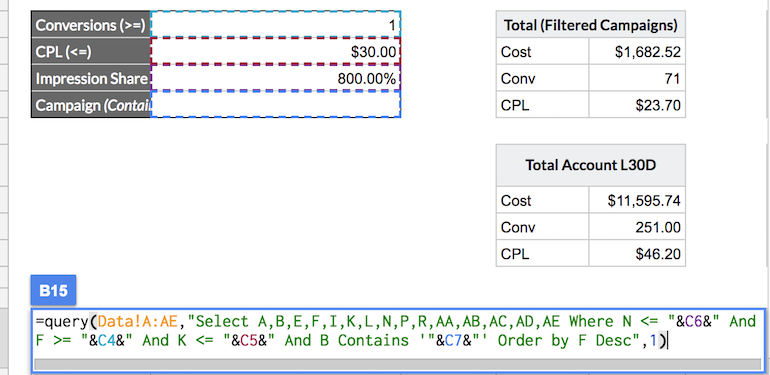Select the CPL (<=) value cell showing $30.00
770x375 pixels.
(275, 51)
